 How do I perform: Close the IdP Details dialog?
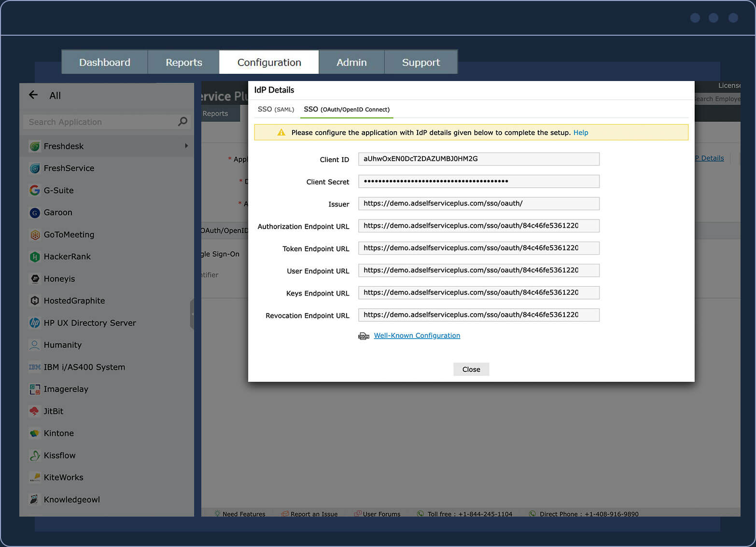tap(471, 369)
